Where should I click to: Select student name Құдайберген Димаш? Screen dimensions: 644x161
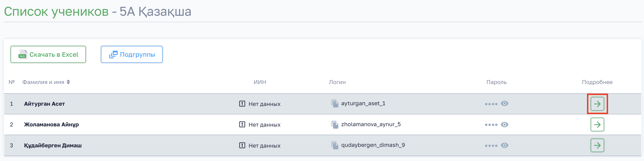coord(53,145)
